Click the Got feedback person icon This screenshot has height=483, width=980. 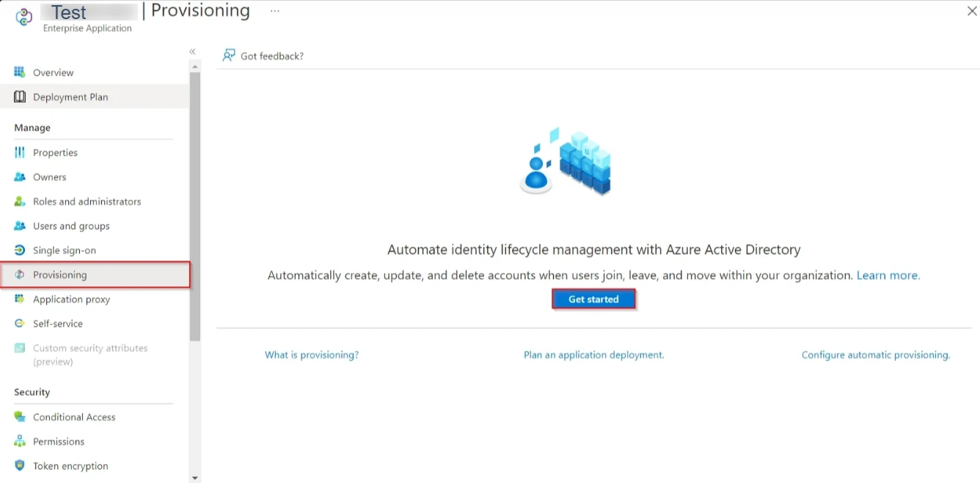pos(229,56)
